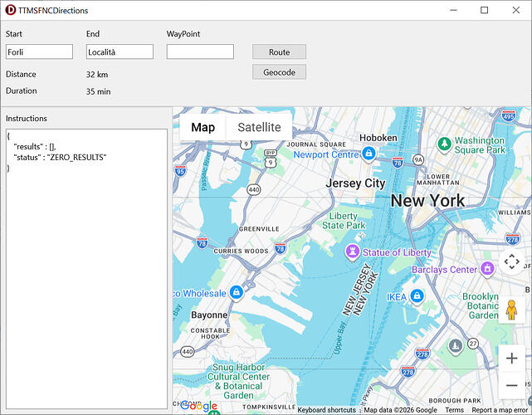Screen dimensions: 532x415
Task: Click the Barclays Center venue icon
Action: tap(487, 268)
